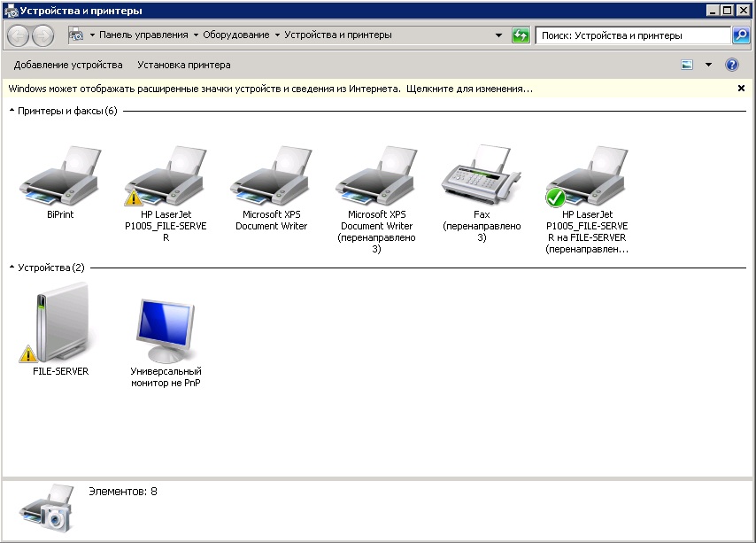The image size is (756, 543).
Task: Select Microsoft XPS Document Writer printer
Action: 272,175
